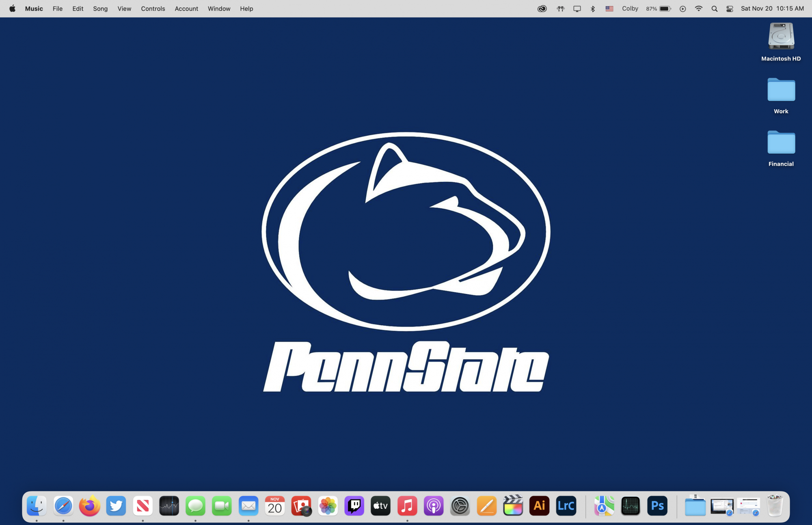Open the Controls menu
Screen dimensions: 812x525
(153, 9)
